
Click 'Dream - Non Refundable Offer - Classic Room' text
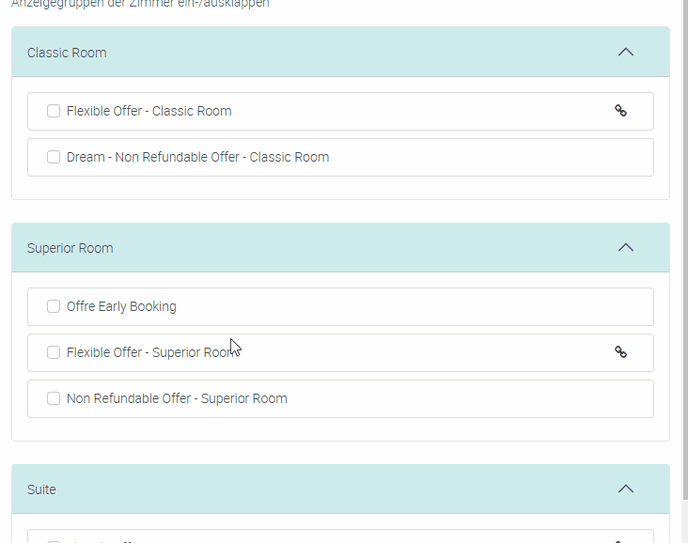(198, 157)
